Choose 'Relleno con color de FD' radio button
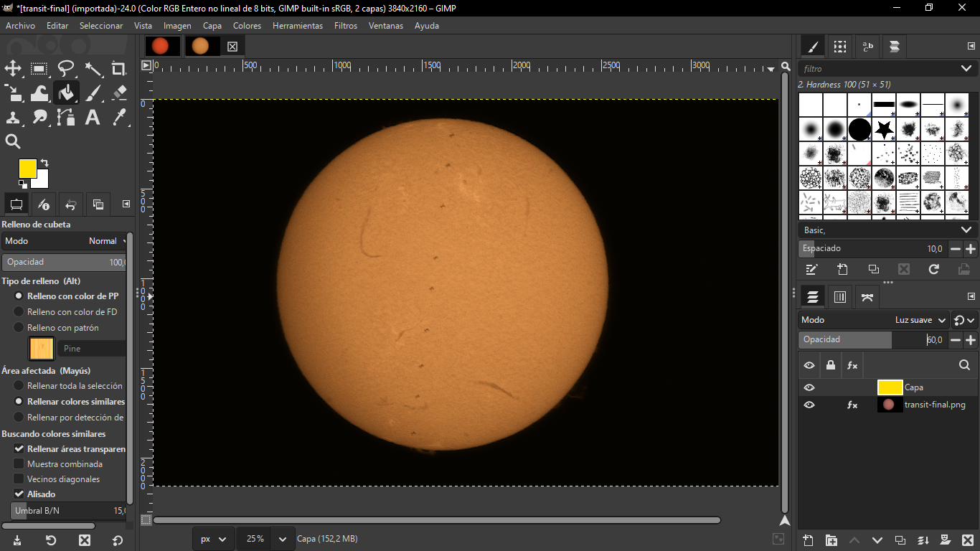The width and height of the screenshot is (980, 551). tap(19, 312)
